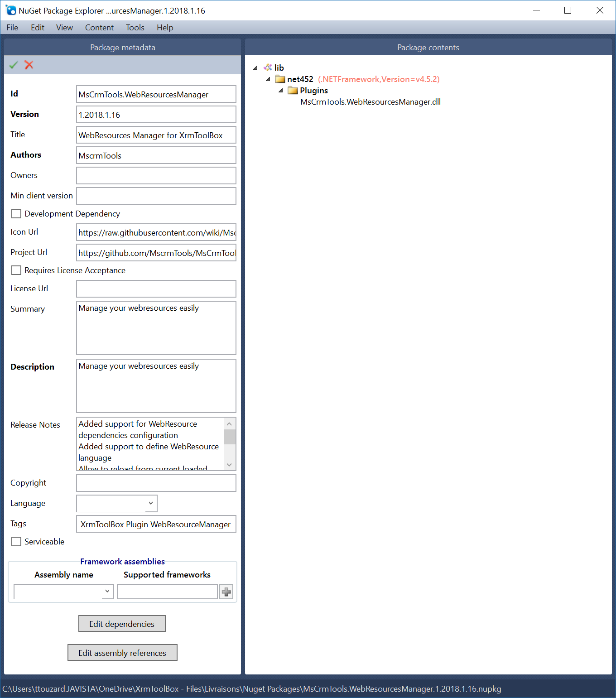Select MsCrmTools.WebResourcesManager.dll file
The height and width of the screenshot is (698, 616).
371,102
